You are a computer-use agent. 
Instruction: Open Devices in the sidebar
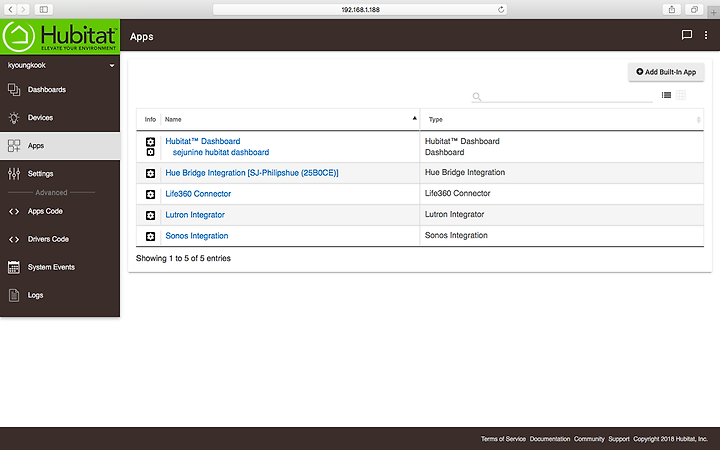60,118
